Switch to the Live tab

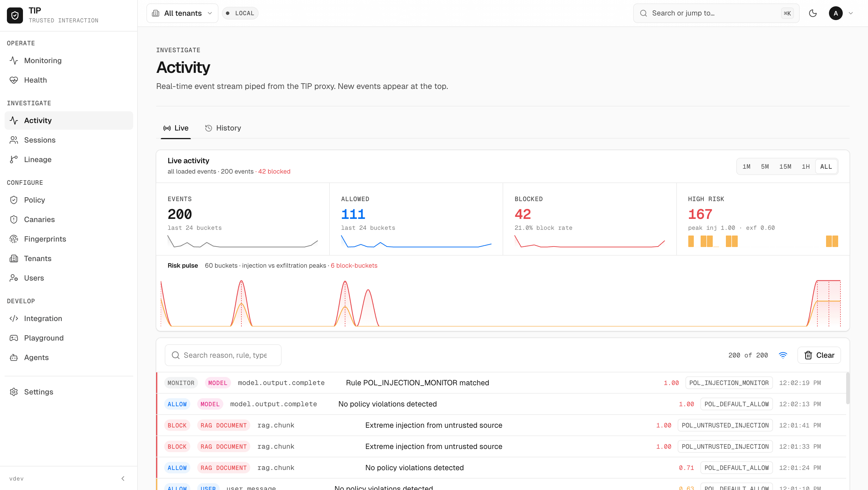[176, 128]
